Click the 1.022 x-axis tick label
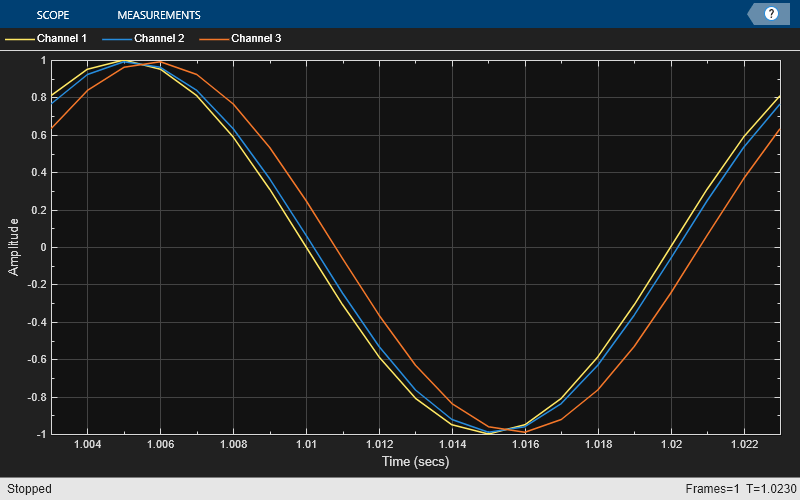800x500 pixels. [744, 444]
